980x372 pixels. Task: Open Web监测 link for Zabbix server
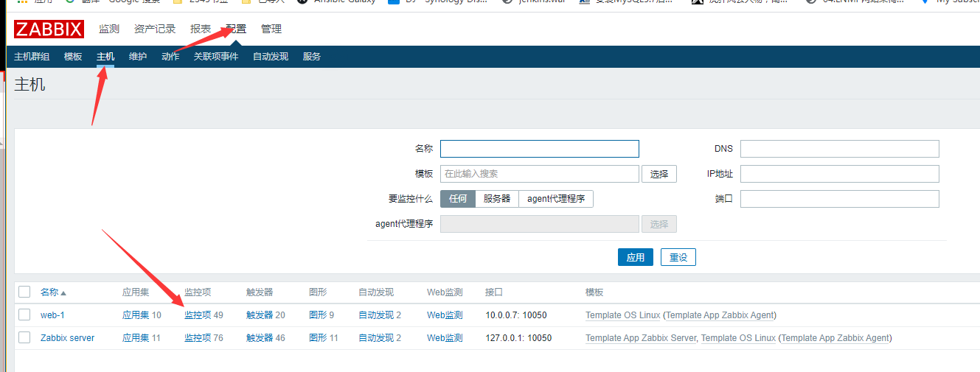445,338
